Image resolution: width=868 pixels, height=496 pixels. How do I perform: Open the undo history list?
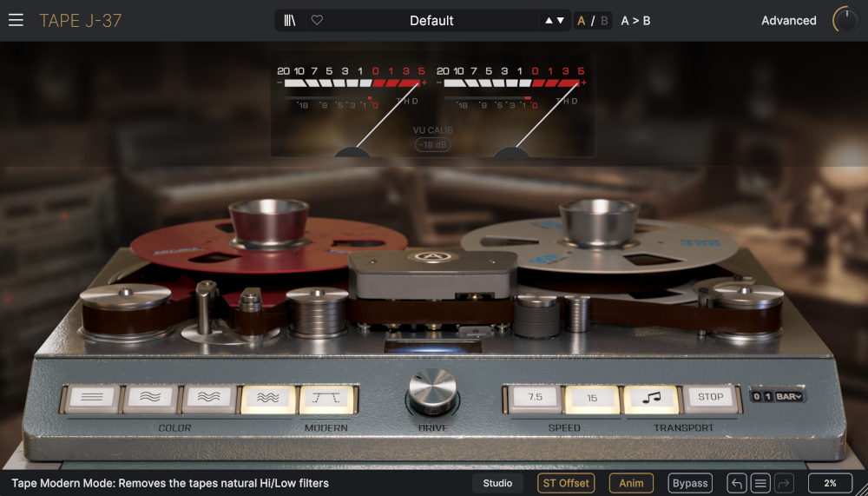point(760,483)
